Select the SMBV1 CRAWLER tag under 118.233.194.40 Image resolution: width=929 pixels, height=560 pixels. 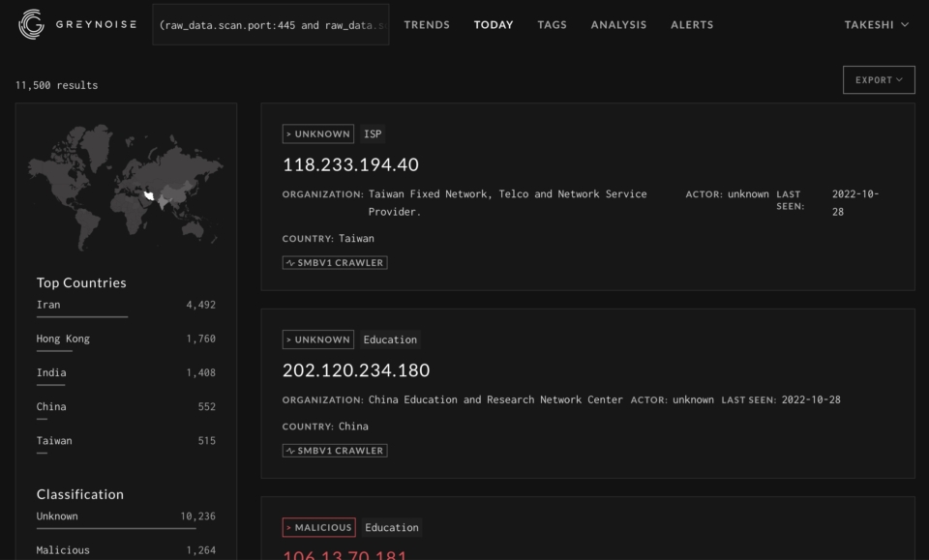[x=334, y=262]
